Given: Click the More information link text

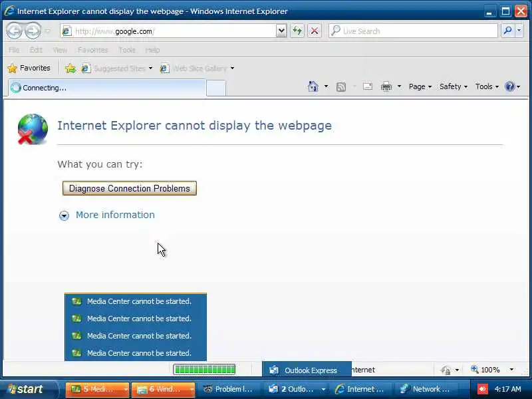Looking at the screenshot, I should click(115, 215).
